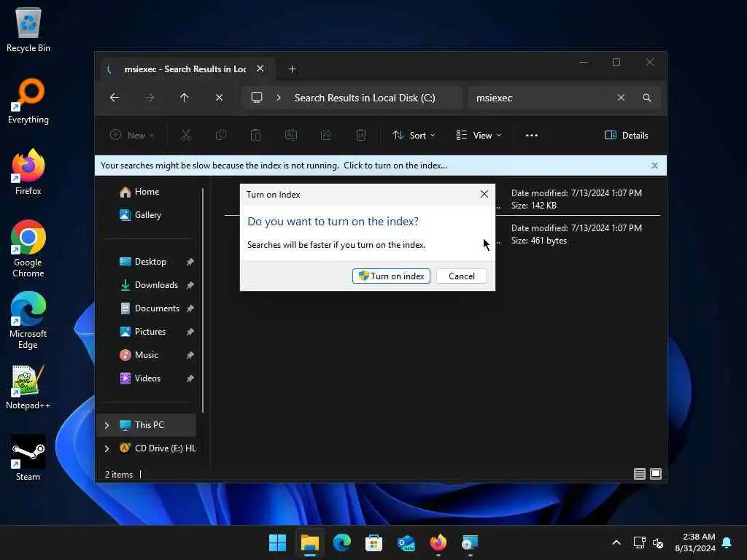Open the See more ellipsis menu

pyautogui.click(x=532, y=135)
